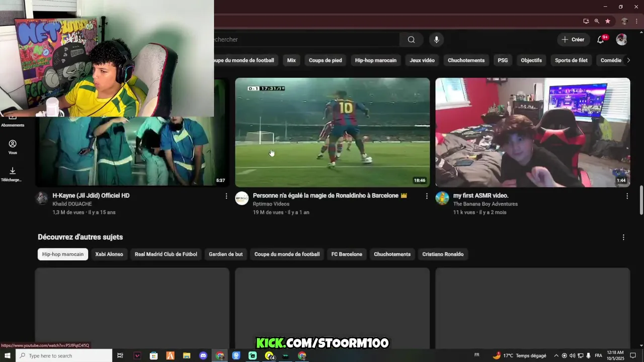
Task: Open the H-Kayne Jil Jdid video thumbnail
Action: (x=132, y=151)
